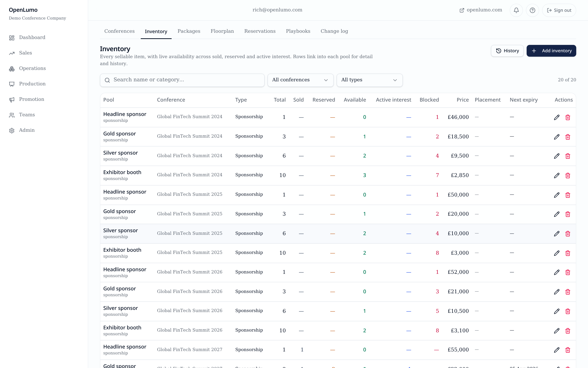The width and height of the screenshot is (588, 368).
Task: Click the Active interest column header
Action: pyautogui.click(x=393, y=100)
